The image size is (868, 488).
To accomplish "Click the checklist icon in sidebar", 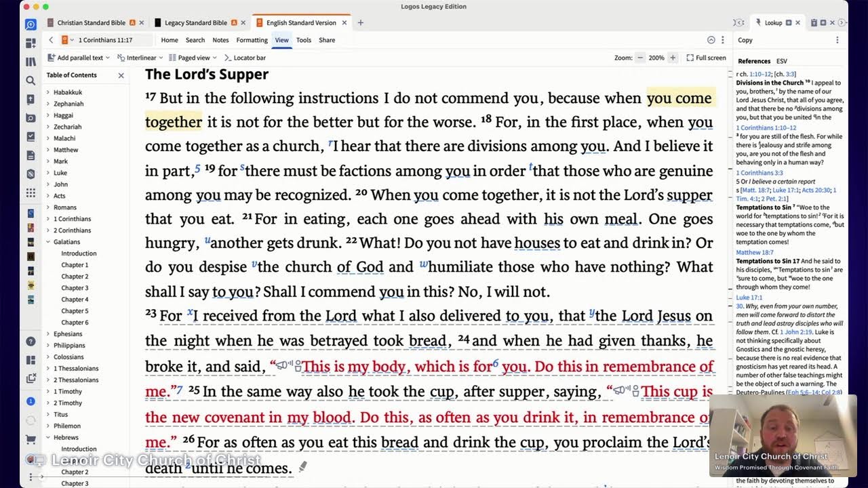I will (31, 136).
